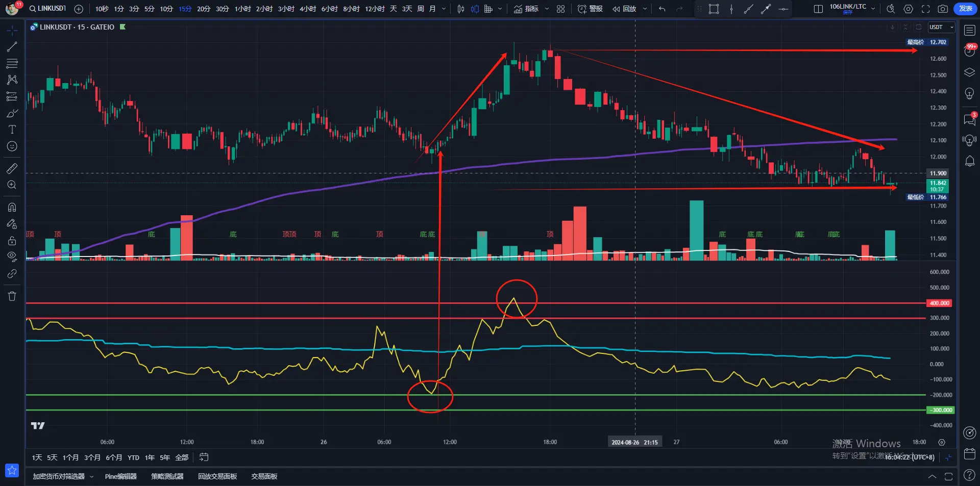980x486 pixels.
Task: Toggle magnet mode for drawings
Action: point(12,207)
